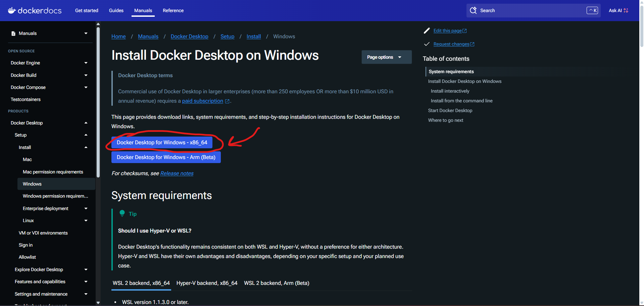Click the Tip lightbulb icon
644x306 pixels.
[122, 214]
